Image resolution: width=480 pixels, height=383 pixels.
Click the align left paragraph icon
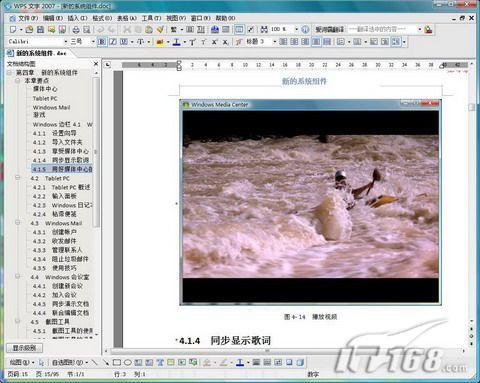(x=283, y=42)
